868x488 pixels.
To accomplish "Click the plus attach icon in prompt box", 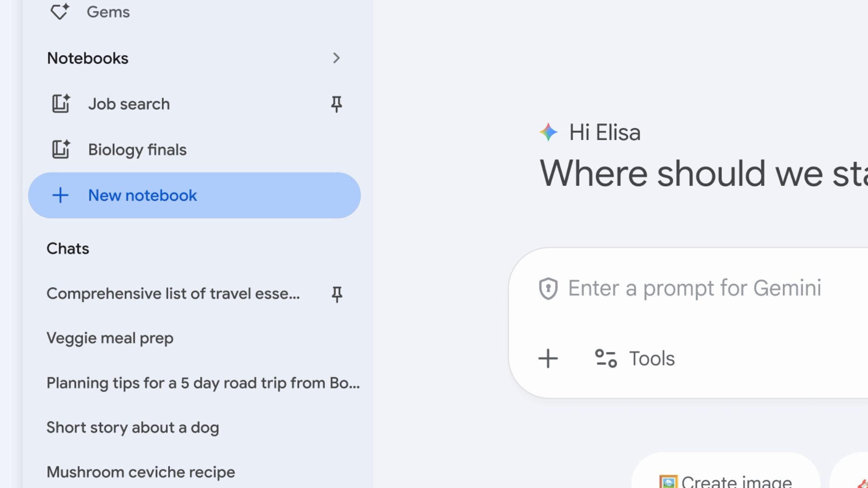I will 548,359.
